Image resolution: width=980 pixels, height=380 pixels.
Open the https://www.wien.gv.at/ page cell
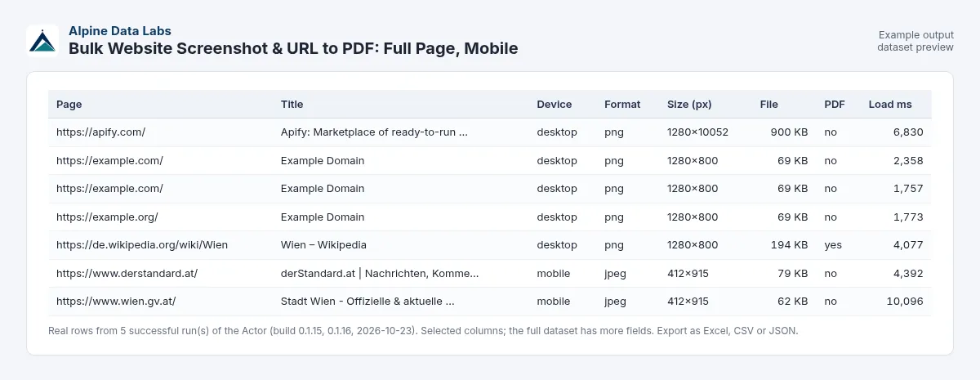[x=116, y=302]
